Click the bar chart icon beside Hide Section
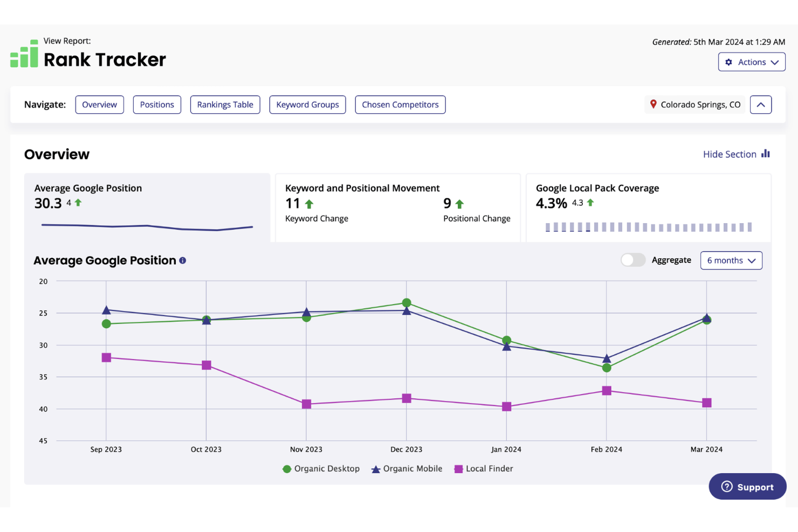This screenshot has height=532, width=798. point(766,154)
